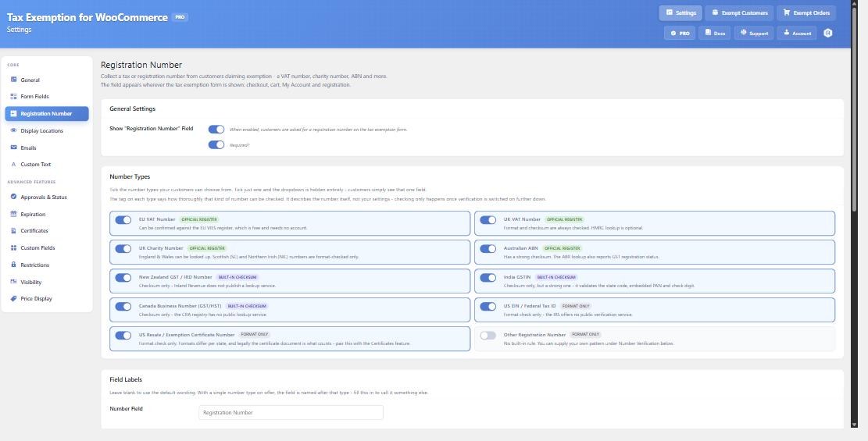Click the Emails envelope icon

tap(14, 148)
